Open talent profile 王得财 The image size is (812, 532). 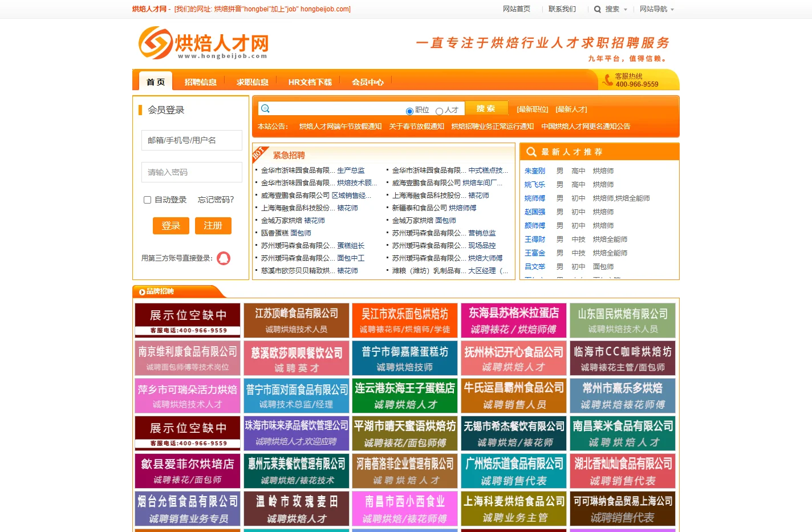(x=535, y=239)
